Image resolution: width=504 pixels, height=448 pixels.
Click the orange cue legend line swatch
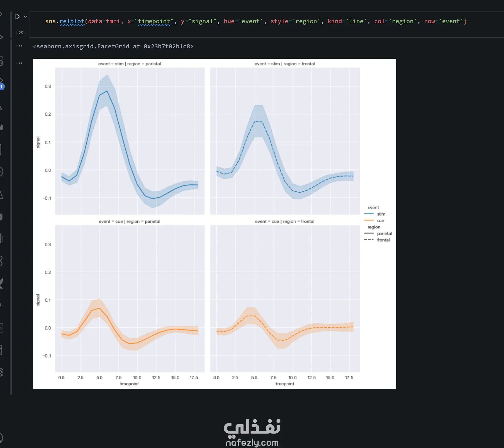click(x=369, y=220)
